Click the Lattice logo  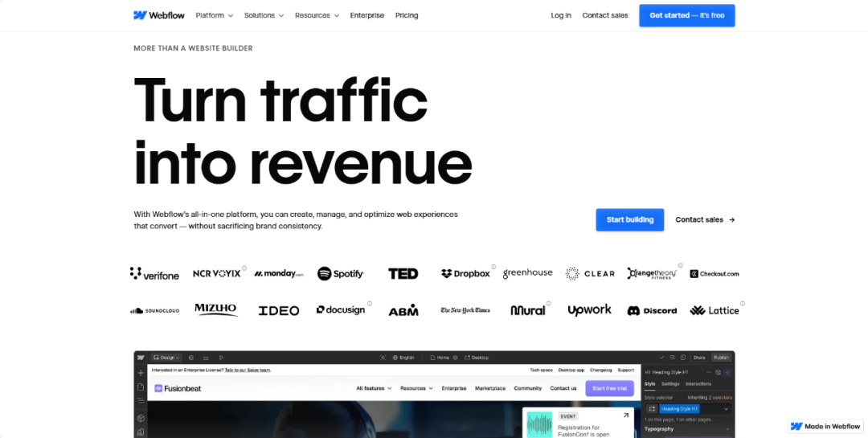(714, 311)
